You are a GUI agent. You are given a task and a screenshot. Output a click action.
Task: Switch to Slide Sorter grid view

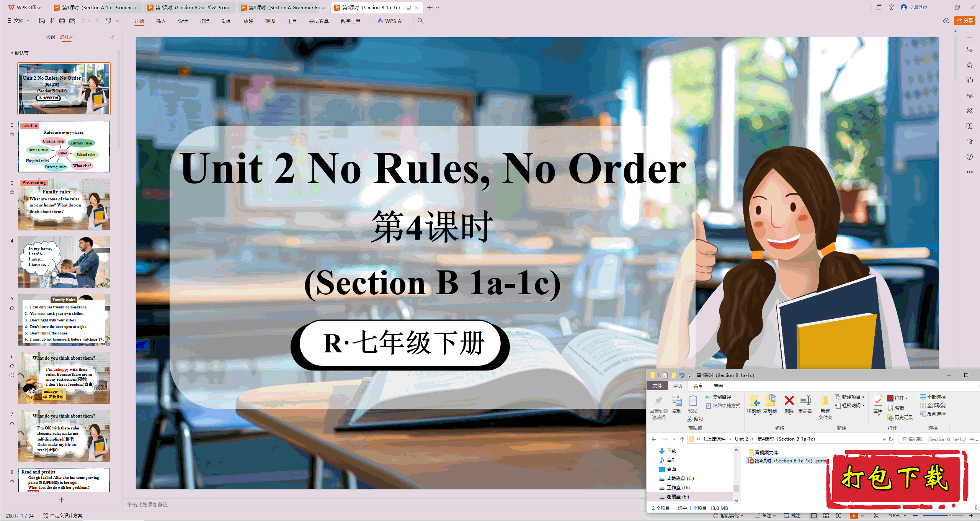pyautogui.click(x=826, y=516)
